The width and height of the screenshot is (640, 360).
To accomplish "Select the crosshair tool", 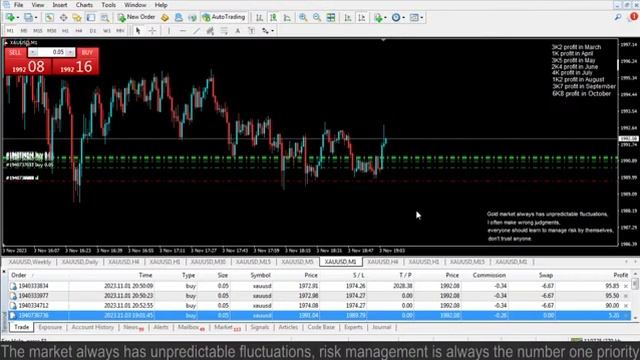I will click(152, 31).
